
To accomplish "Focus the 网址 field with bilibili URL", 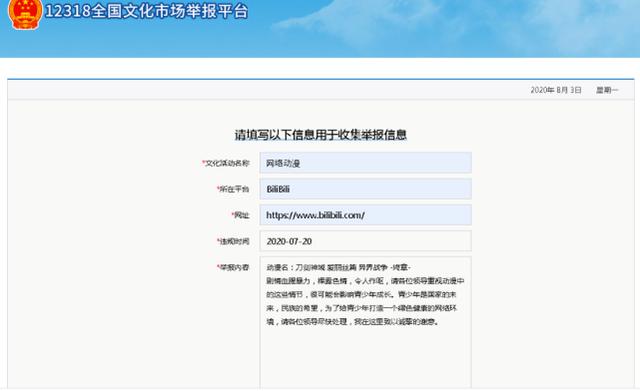I will click(365, 215).
